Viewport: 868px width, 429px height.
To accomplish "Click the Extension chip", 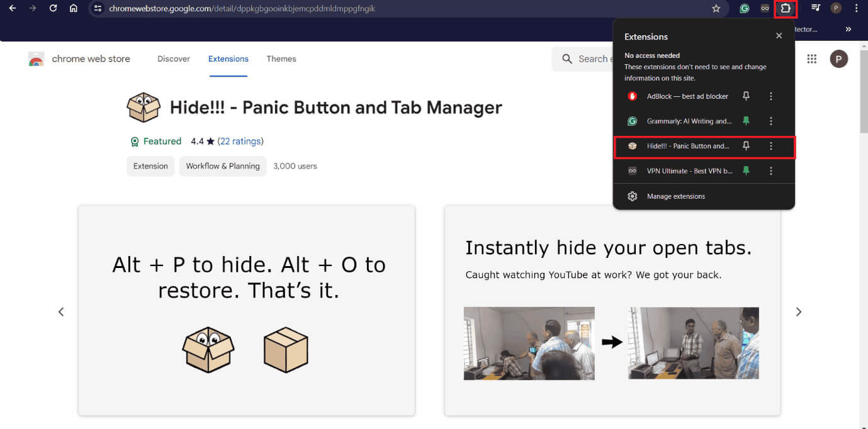I will click(150, 166).
